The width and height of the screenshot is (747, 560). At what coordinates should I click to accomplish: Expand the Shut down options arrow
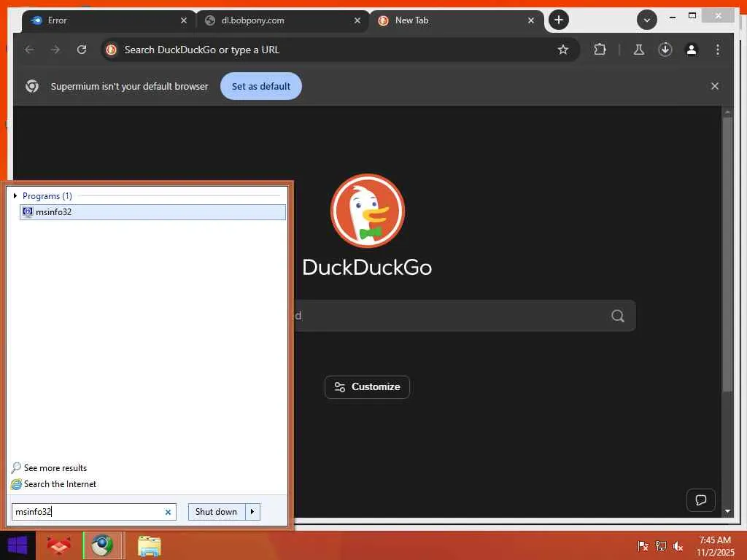(x=252, y=512)
